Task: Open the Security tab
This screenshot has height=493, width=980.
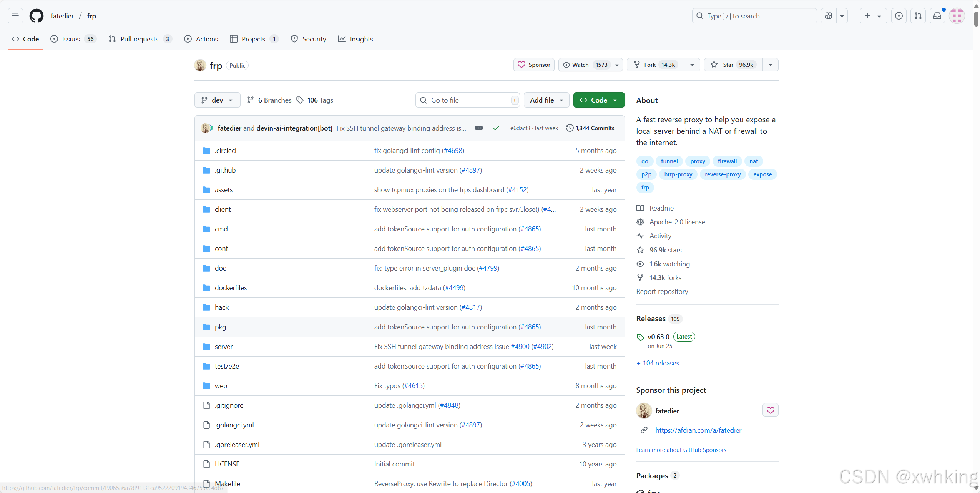Action: (x=308, y=39)
